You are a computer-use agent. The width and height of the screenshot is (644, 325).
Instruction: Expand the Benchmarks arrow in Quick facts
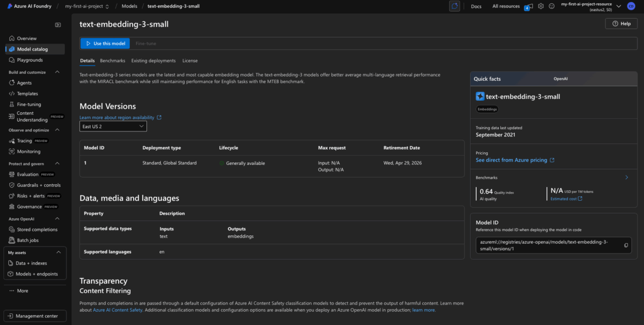626,178
